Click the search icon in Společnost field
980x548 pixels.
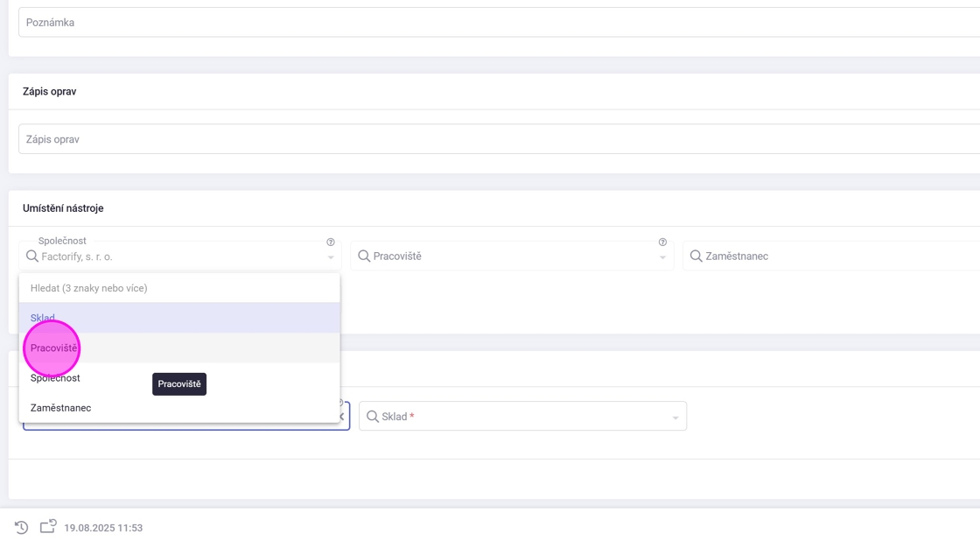tap(32, 256)
